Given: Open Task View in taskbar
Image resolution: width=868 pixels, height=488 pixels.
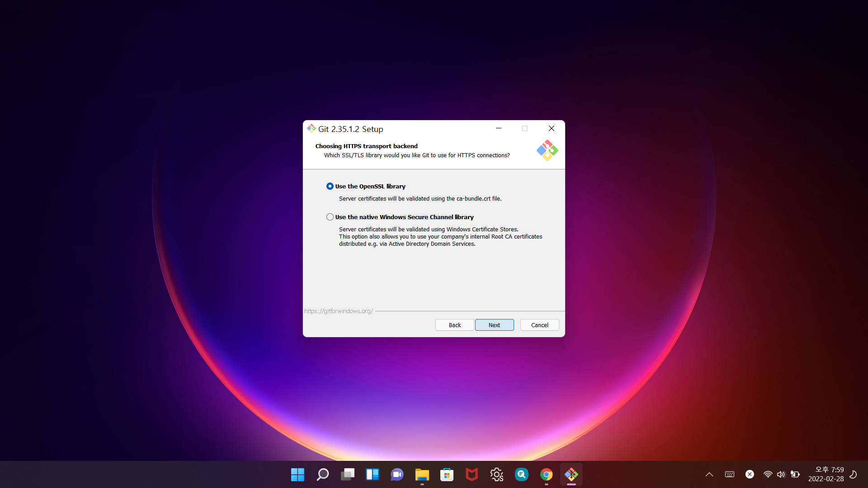Looking at the screenshot, I should coord(347,474).
